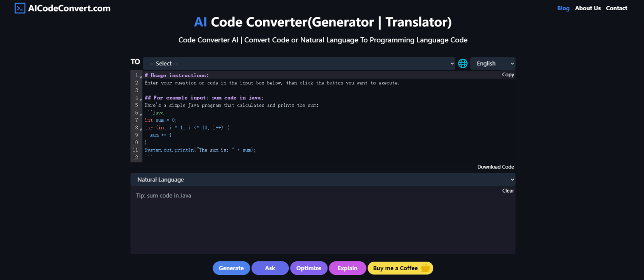Open the Natural Language source dropdown
644x280 pixels.
(x=323, y=179)
